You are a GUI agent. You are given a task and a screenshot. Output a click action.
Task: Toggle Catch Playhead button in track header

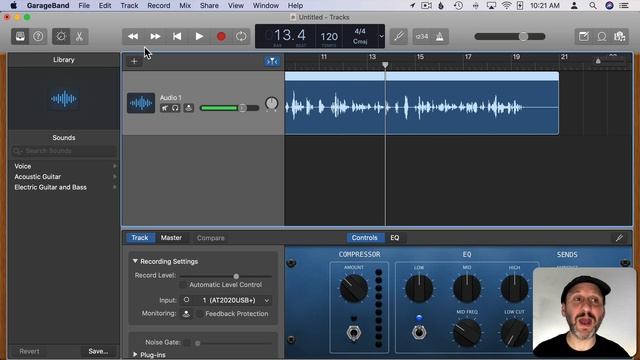[x=272, y=61]
